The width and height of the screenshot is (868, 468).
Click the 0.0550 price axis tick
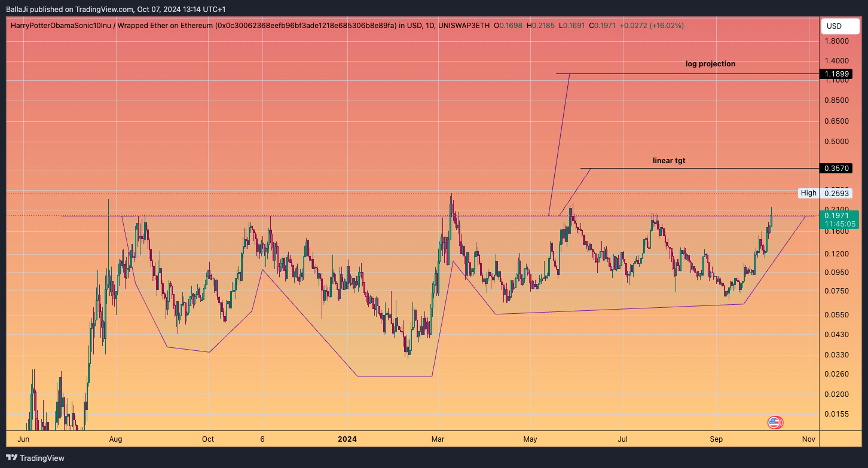point(837,315)
